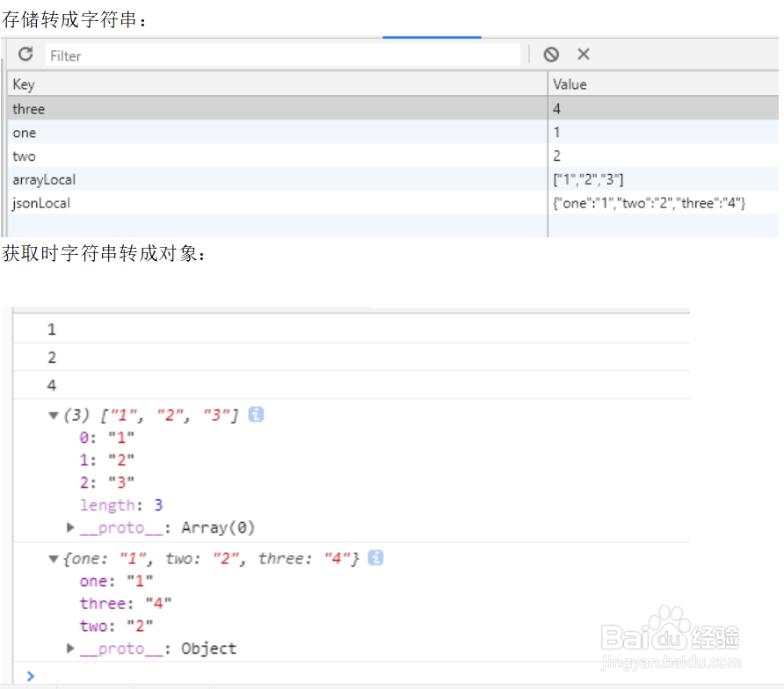The height and width of the screenshot is (689, 784).
Task: Click value cell '2' for key two
Action: coord(663,156)
